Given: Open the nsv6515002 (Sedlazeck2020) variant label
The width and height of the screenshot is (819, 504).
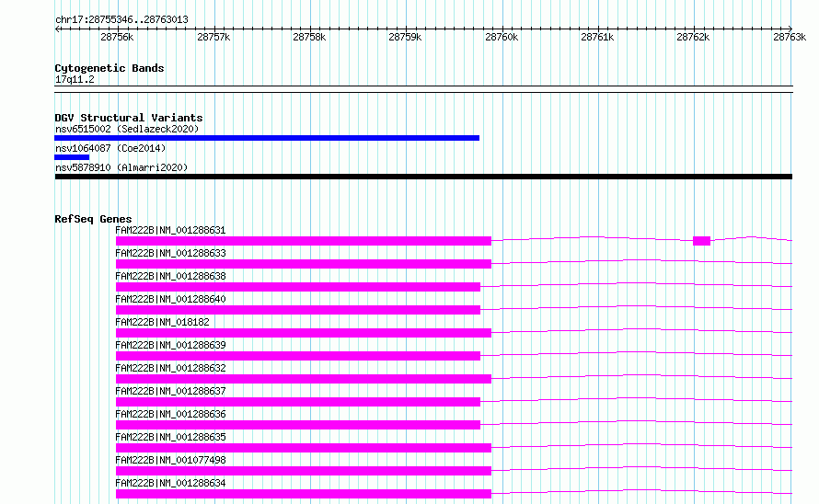Looking at the screenshot, I should click(x=127, y=129).
